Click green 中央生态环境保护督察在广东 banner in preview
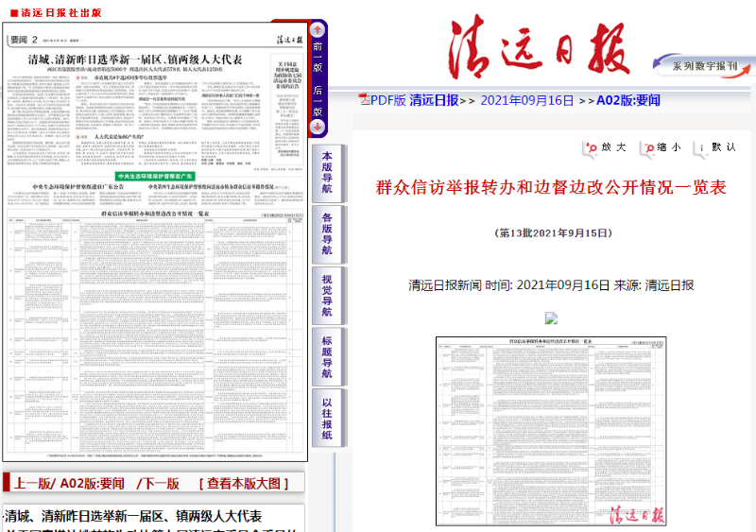 [155, 177]
